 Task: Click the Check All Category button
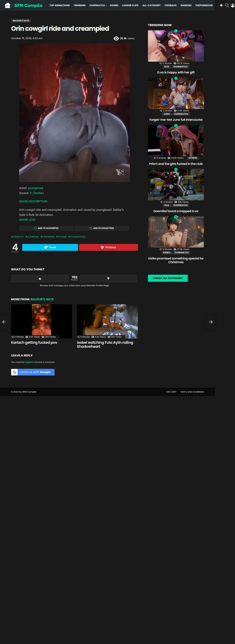[x=168, y=278]
